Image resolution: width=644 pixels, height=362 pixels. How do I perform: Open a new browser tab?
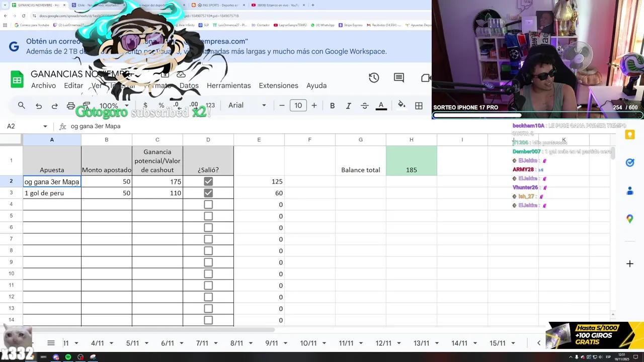coord(312,5)
